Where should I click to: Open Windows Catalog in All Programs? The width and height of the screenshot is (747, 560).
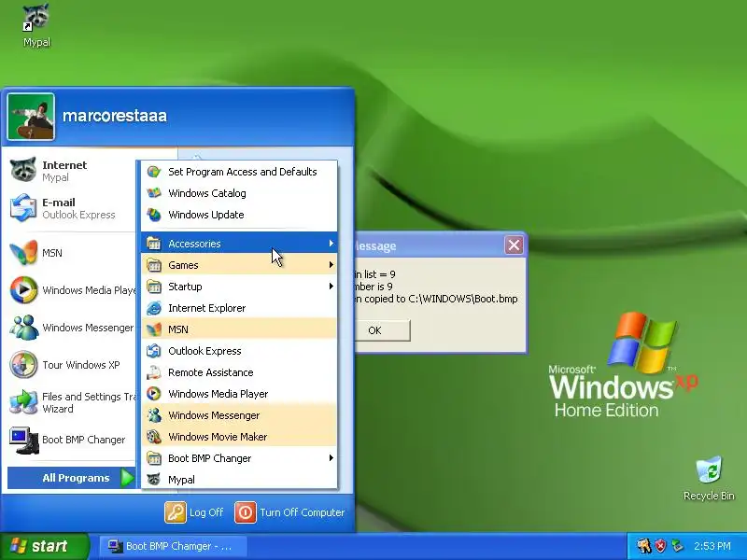[x=239, y=193]
